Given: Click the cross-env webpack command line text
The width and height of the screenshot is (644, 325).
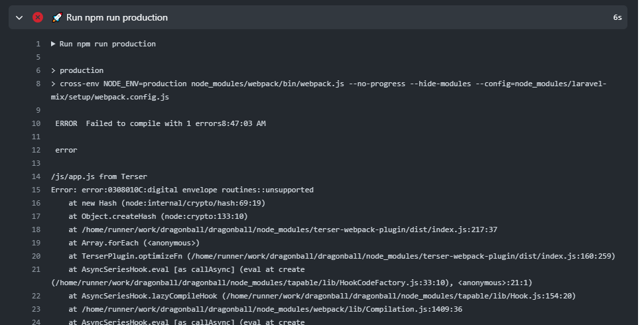Looking at the screenshot, I should [332, 84].
